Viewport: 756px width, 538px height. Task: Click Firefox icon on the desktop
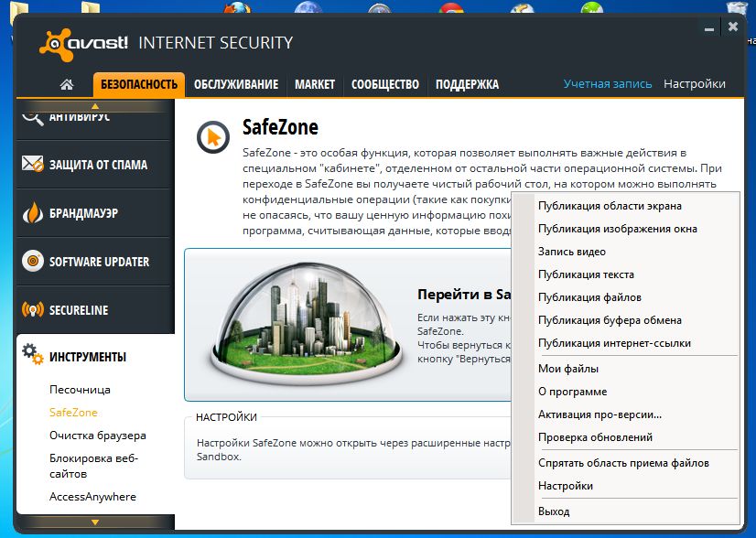tap(238, 7)
